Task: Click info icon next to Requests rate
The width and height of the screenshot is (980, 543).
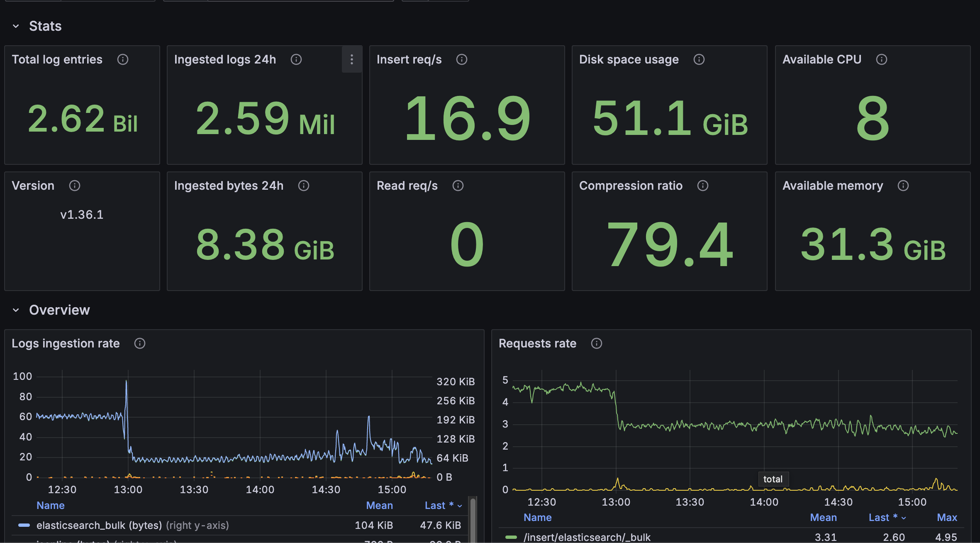Action: pos(597,343)
